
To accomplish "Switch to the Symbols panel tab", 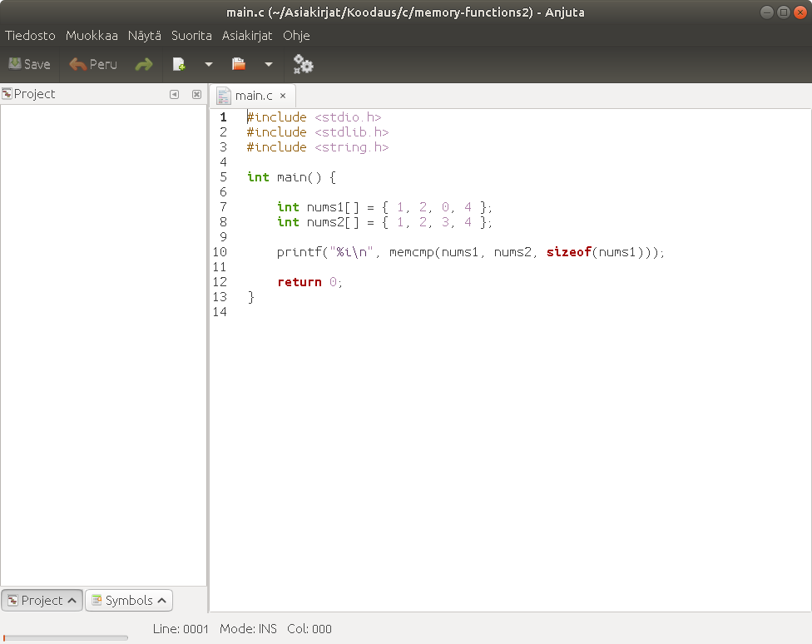I will [128, 600].
